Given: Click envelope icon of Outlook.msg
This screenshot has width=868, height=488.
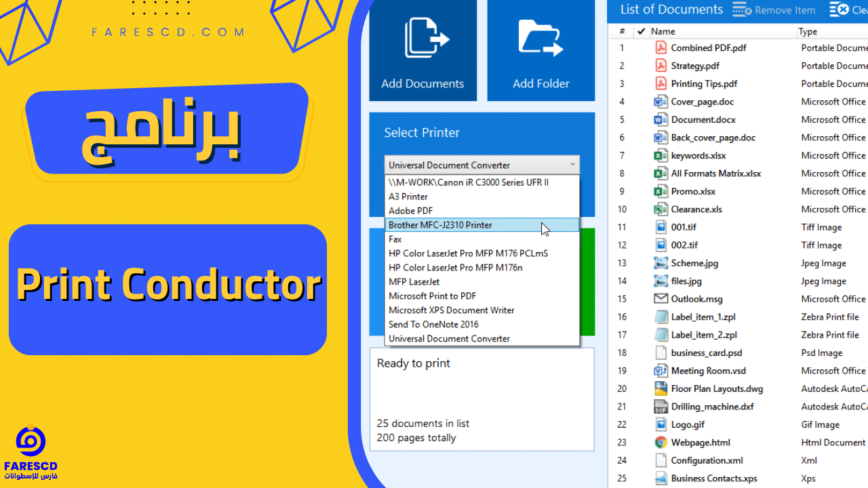Looking at the screenshot, I should coord(661,299).
